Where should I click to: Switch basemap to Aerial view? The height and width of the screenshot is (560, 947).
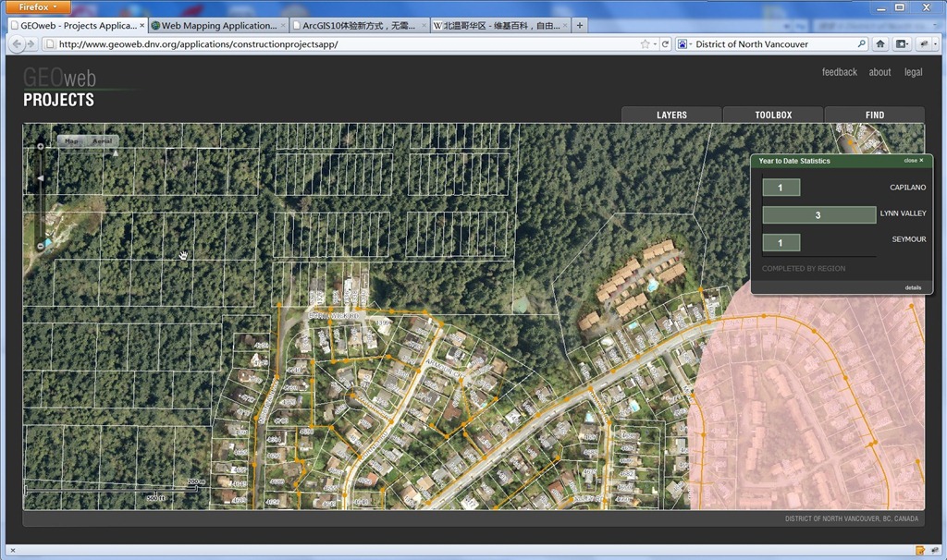(102, 141)
